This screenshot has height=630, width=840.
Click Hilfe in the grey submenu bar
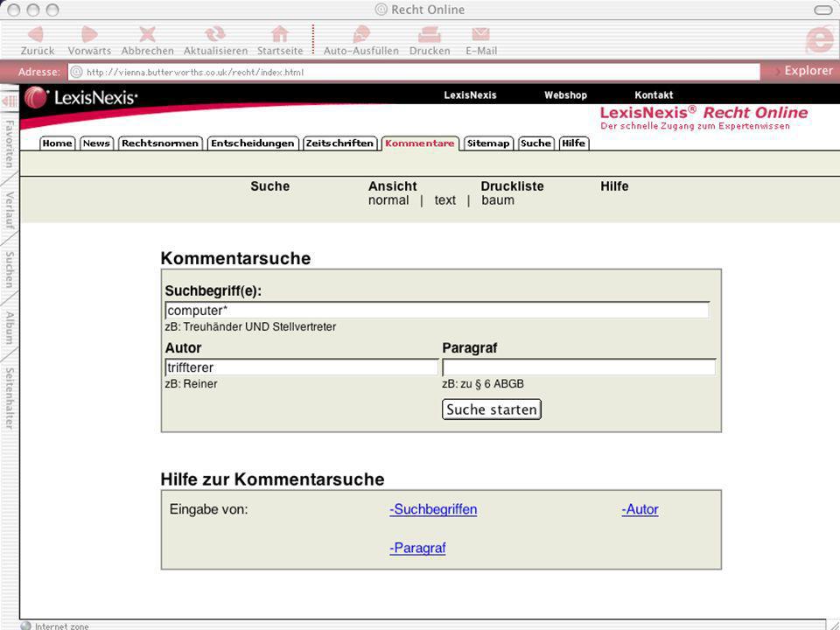[614, 185]
